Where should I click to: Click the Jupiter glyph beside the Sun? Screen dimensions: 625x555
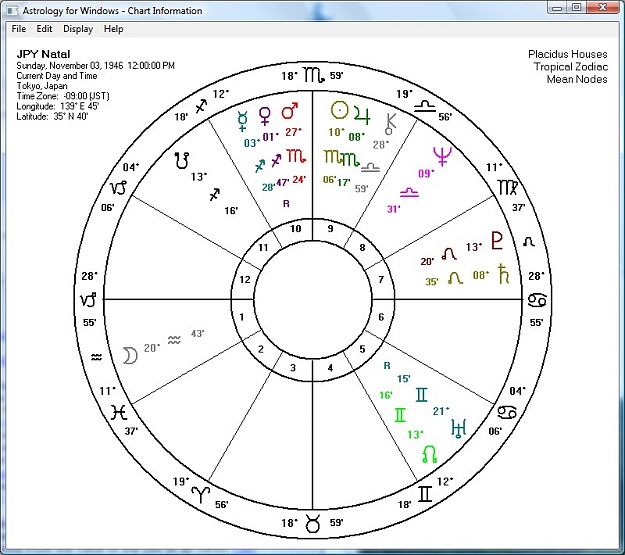point(362,113)
